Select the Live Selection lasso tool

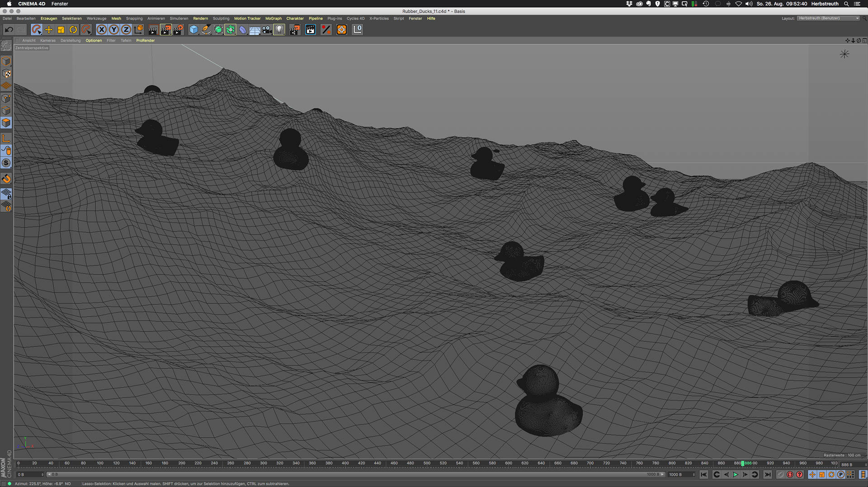click(36, 30)
